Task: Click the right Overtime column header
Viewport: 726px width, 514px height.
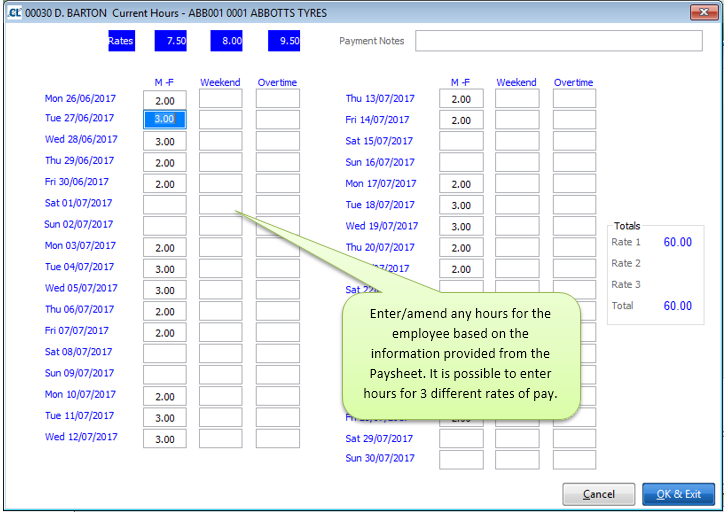Action: (x=573, y=82)
